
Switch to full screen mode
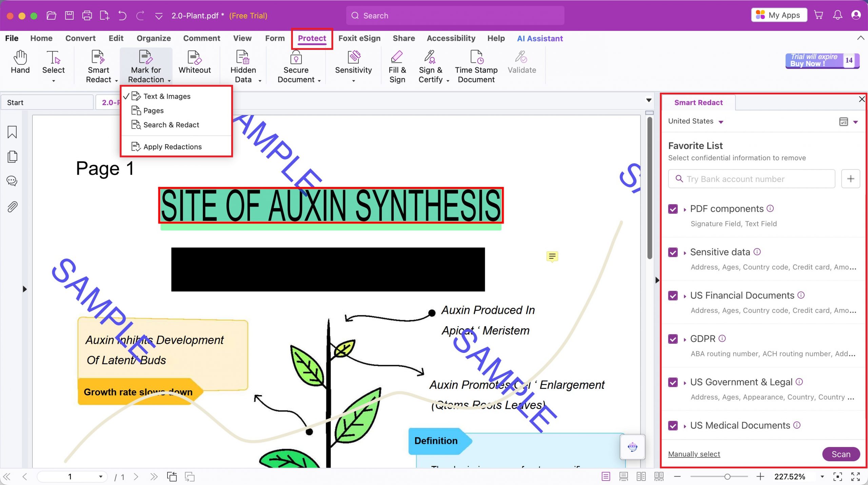(x=855, y=477)
